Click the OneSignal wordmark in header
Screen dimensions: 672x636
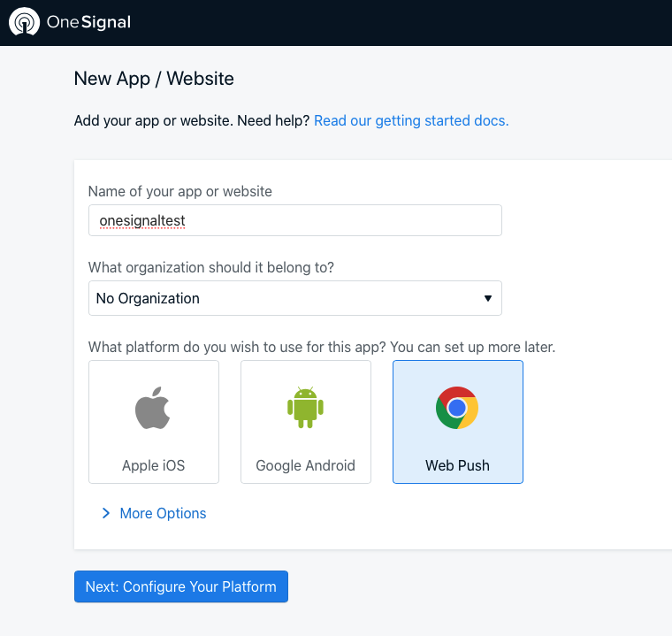(88, 22)
